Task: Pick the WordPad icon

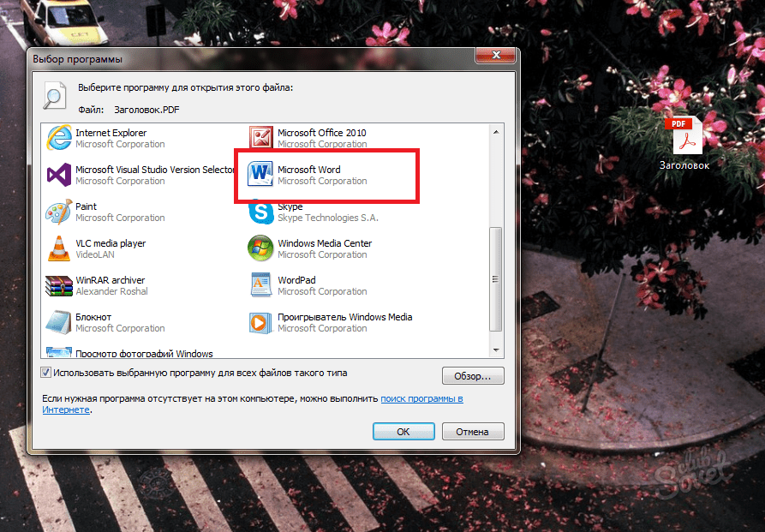Action: click(261, 285)
